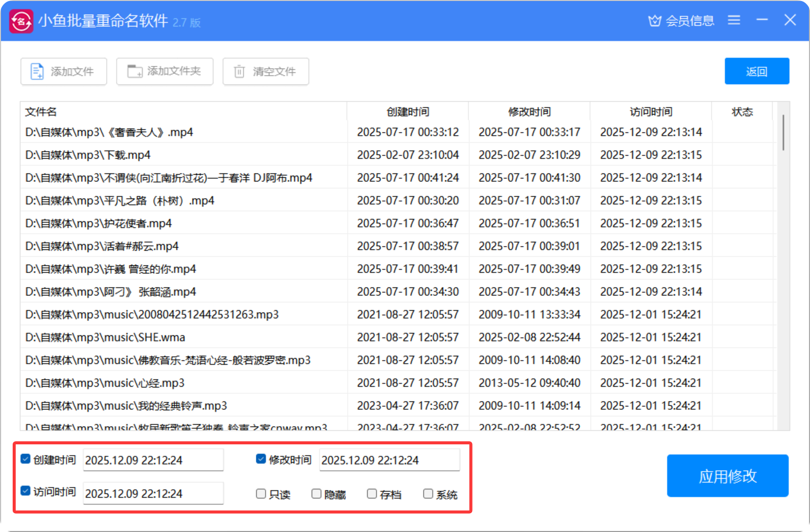Close the rename software window
Viewport: 810px width, 532px height.
[790, 20]
